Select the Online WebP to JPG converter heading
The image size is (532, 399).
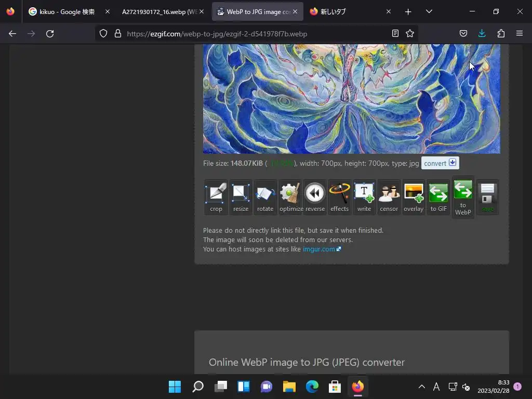[x=307, y=362]
